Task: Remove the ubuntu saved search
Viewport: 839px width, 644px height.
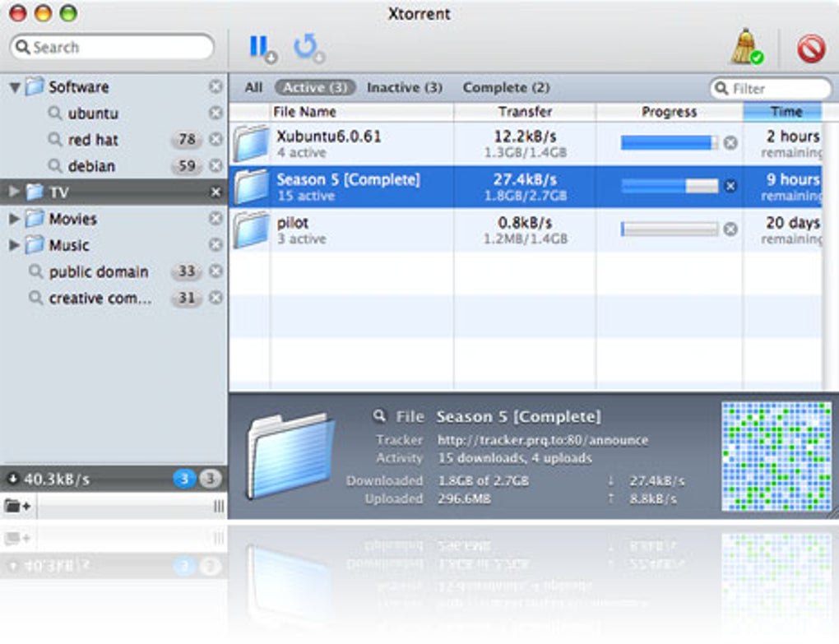Action: tap(216, 113)
